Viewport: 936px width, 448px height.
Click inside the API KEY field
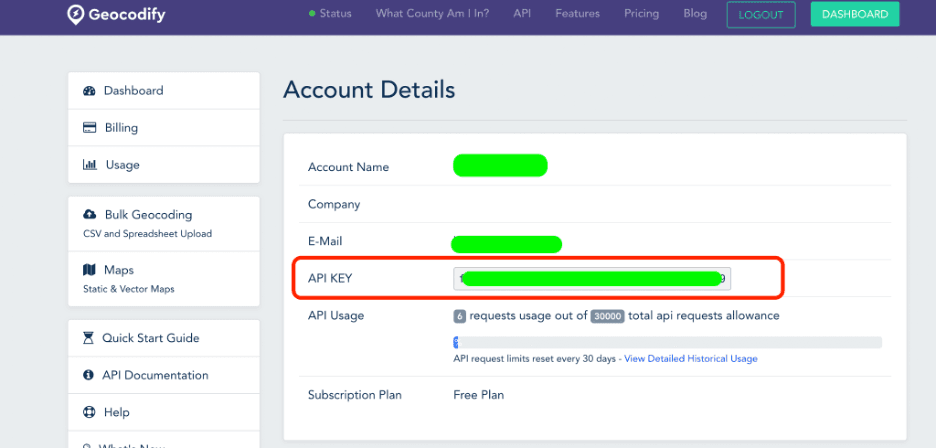point(592,278)
